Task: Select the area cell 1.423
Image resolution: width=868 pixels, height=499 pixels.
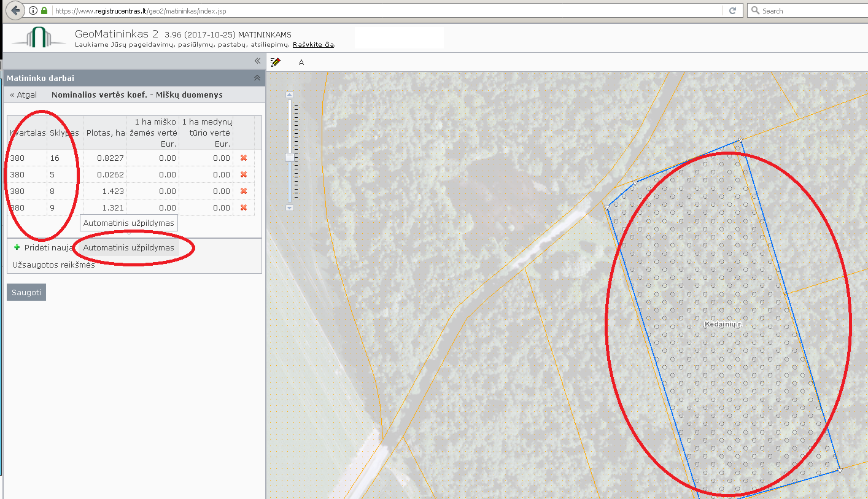Action: tap(106, 191)
